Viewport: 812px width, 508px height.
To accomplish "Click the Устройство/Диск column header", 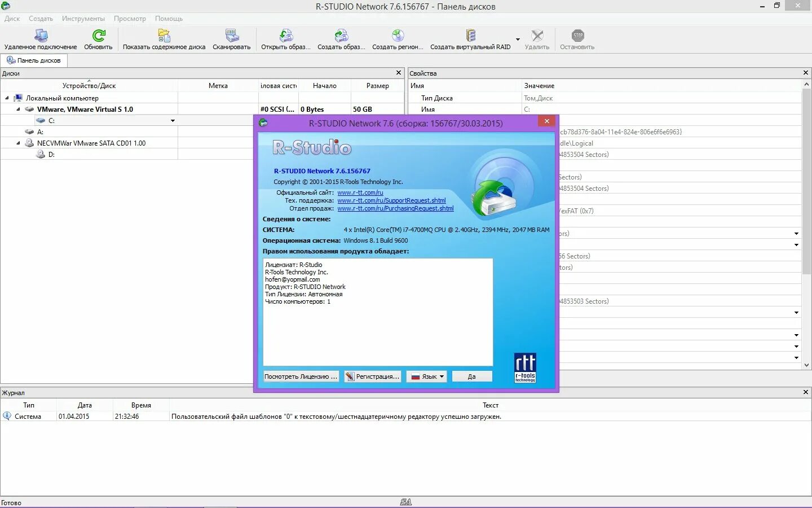I will pyautogui.click(x=89, y=86).
